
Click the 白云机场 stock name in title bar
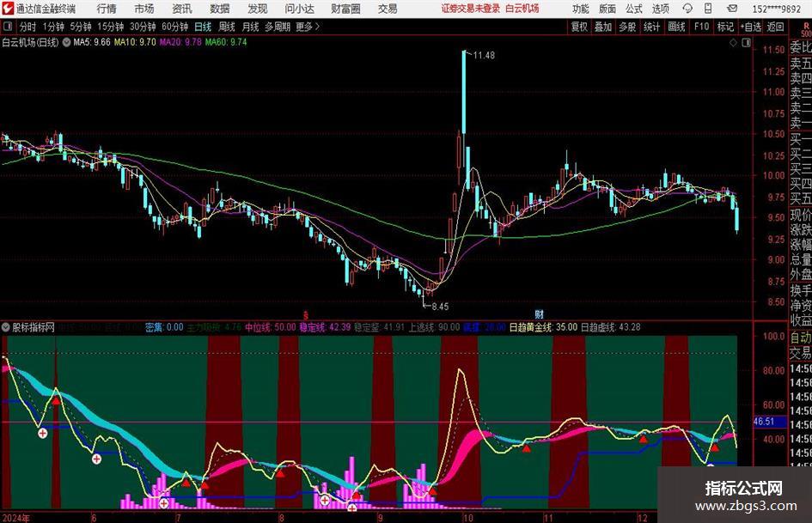point(522,9)
